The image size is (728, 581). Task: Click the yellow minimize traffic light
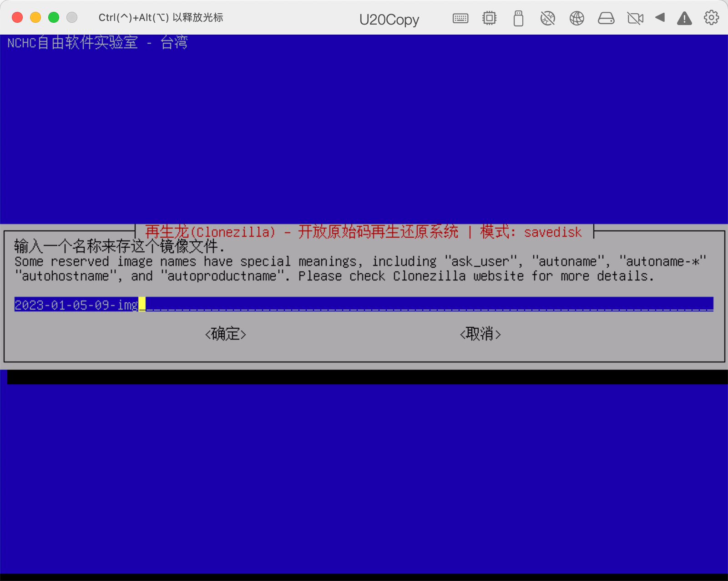(35, 17)
